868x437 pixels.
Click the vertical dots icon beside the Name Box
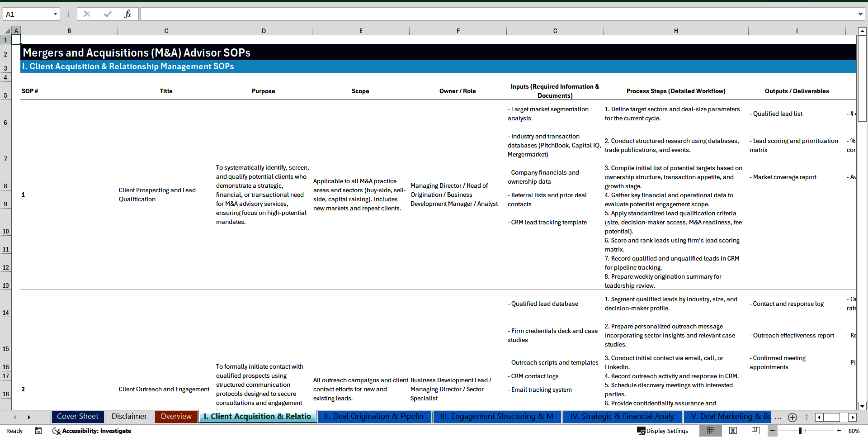[68, 14]
